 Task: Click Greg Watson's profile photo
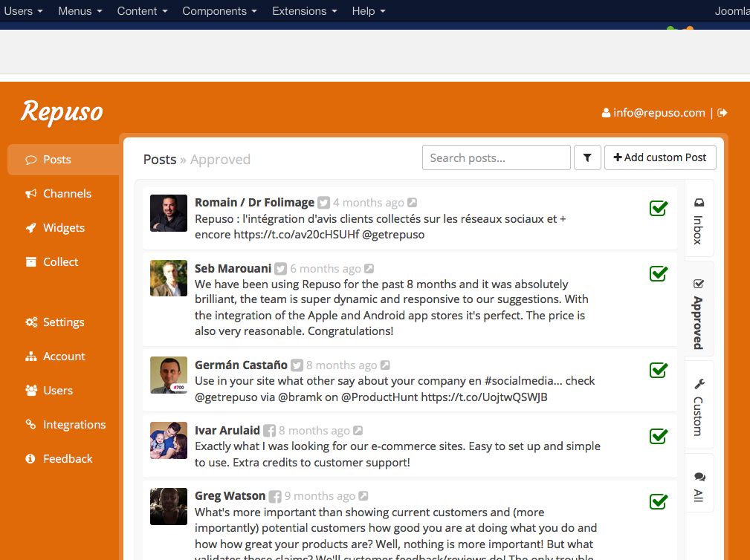coord(169,507)
